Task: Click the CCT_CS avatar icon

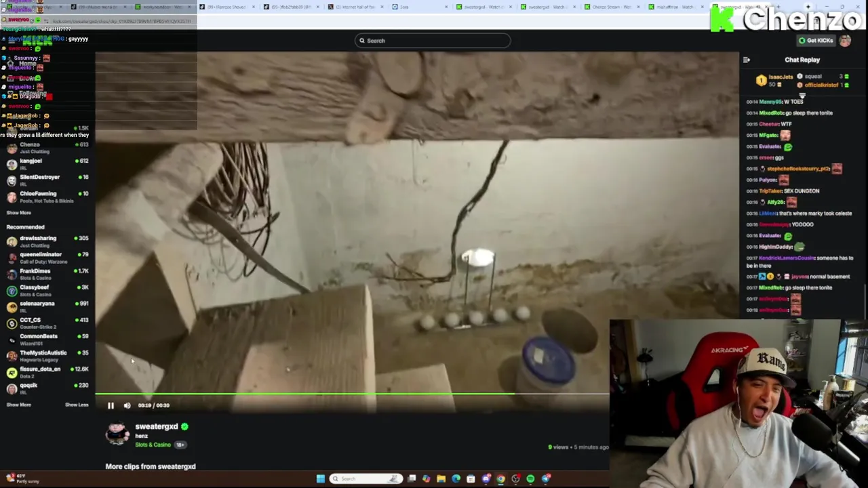Action: pos(12,323)
